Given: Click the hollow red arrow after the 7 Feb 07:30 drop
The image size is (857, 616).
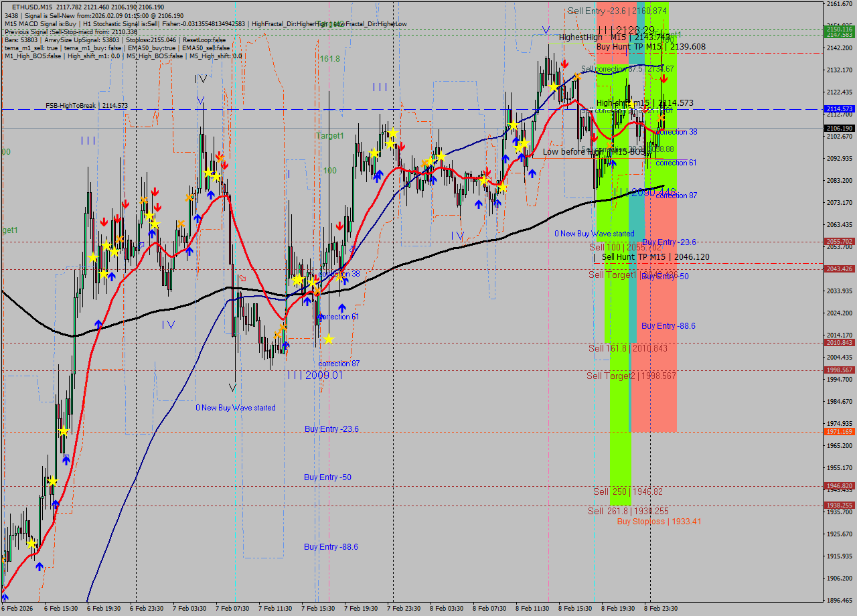Looking at the screenshot, I should (x=242, y=278).
